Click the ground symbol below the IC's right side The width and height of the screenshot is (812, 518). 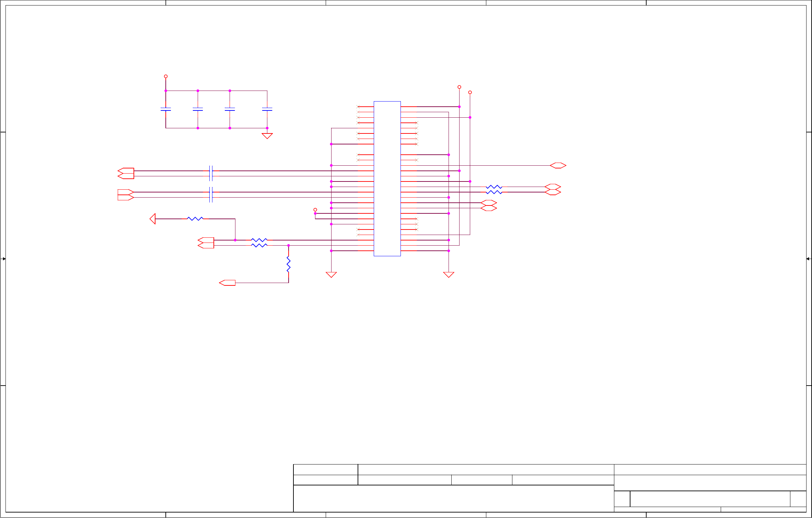pyautogui.click(x=449, y=274)
